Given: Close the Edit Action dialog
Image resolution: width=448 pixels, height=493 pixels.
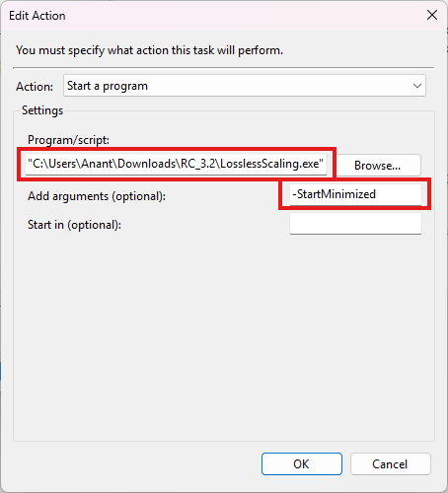Looking at the screenshot, I should pyautogui.click(x=432, y=15).
